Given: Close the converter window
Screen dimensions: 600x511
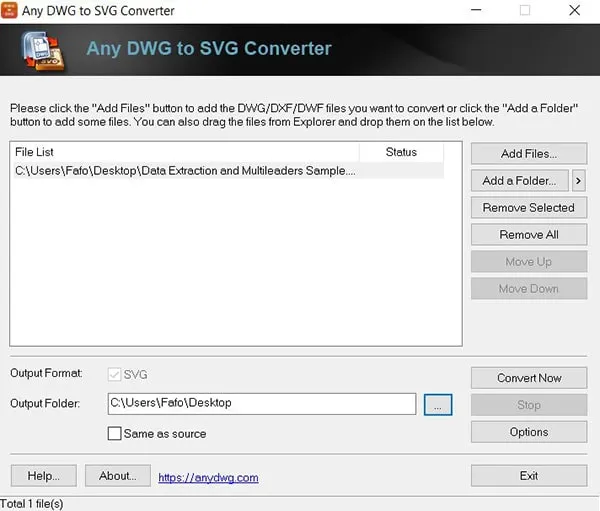Looking at the screenshot, I should [574, 10].
